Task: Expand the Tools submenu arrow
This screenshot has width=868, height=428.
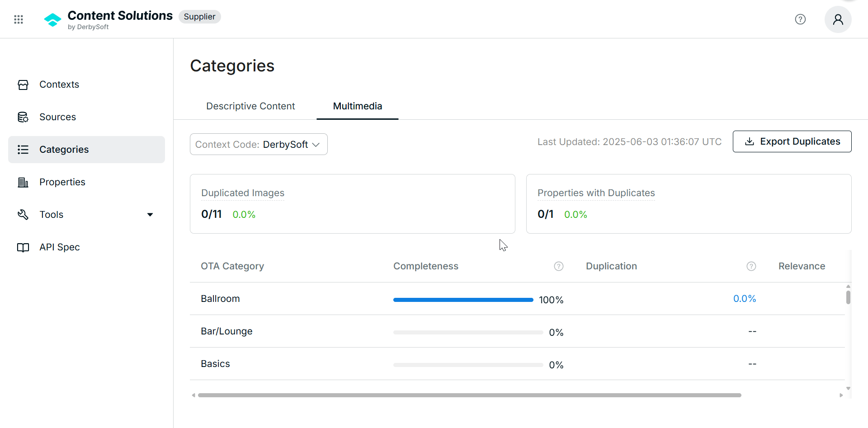Action: pyautogui.click(x=150, y=215)
